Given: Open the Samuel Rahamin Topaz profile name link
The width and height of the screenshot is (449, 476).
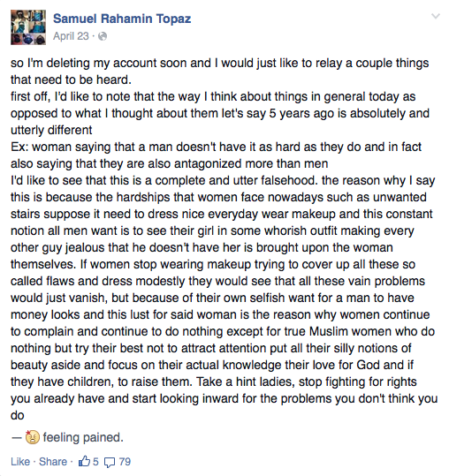Looking at the screenshot, I should 122,19.
